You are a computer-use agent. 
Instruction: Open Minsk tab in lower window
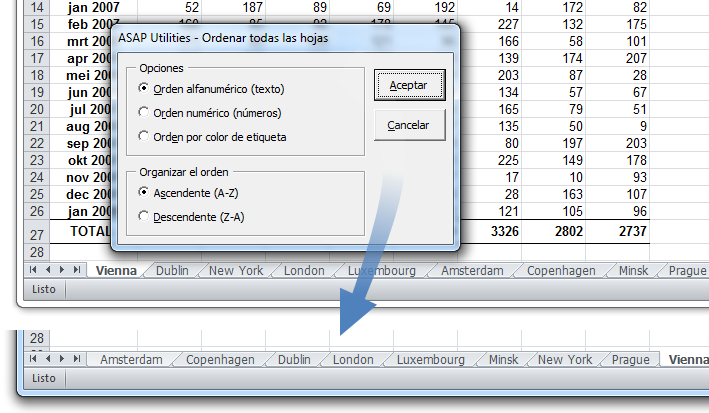click(503, 360)
